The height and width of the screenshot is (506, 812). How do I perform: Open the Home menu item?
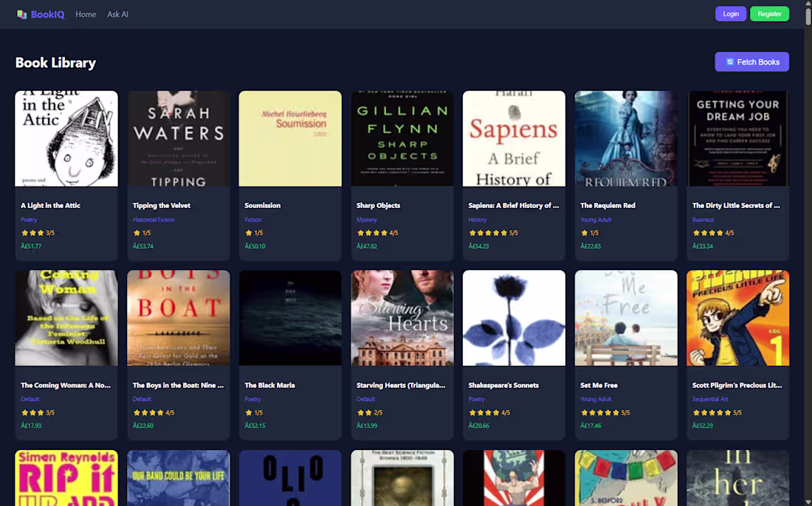[86, 15]
